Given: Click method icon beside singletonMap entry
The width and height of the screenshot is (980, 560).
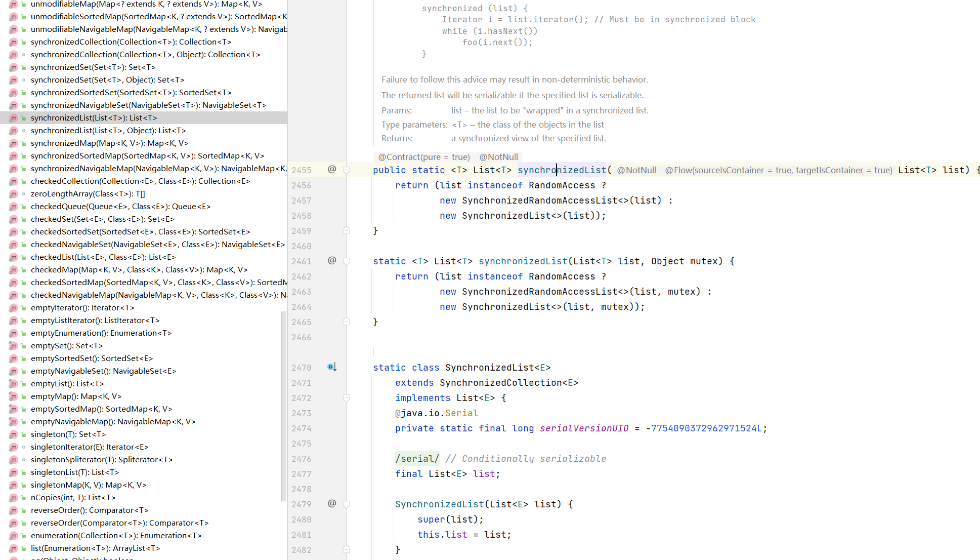Looking at the screenshot, I should (14, 485).
